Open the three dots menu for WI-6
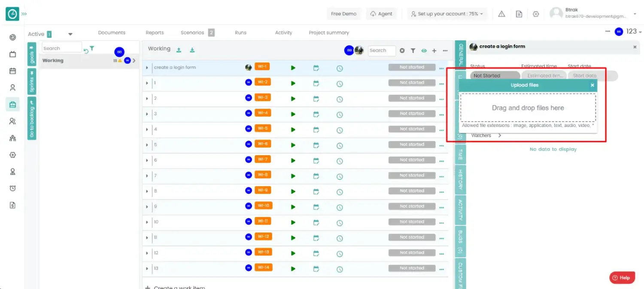Image resolution: width=644 pixels, height=289 pixels. (x=441, y=145)
